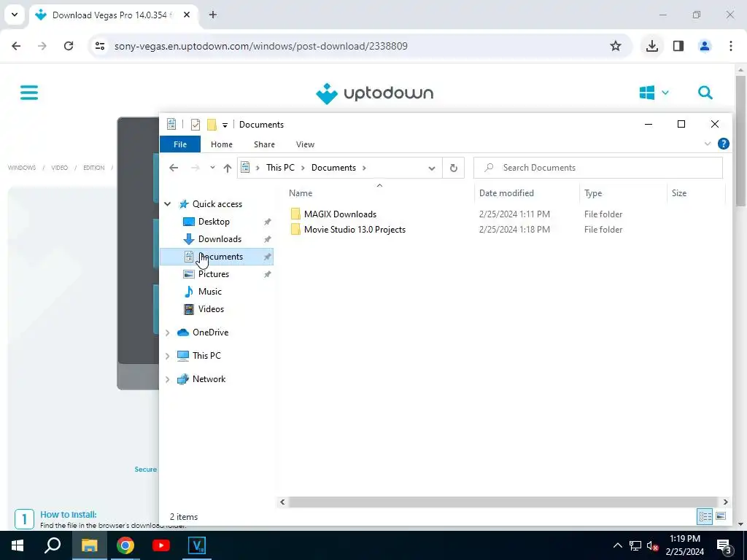Open Chrome three-dot menu
Viewport: 747px width, 560px height.
731,46
